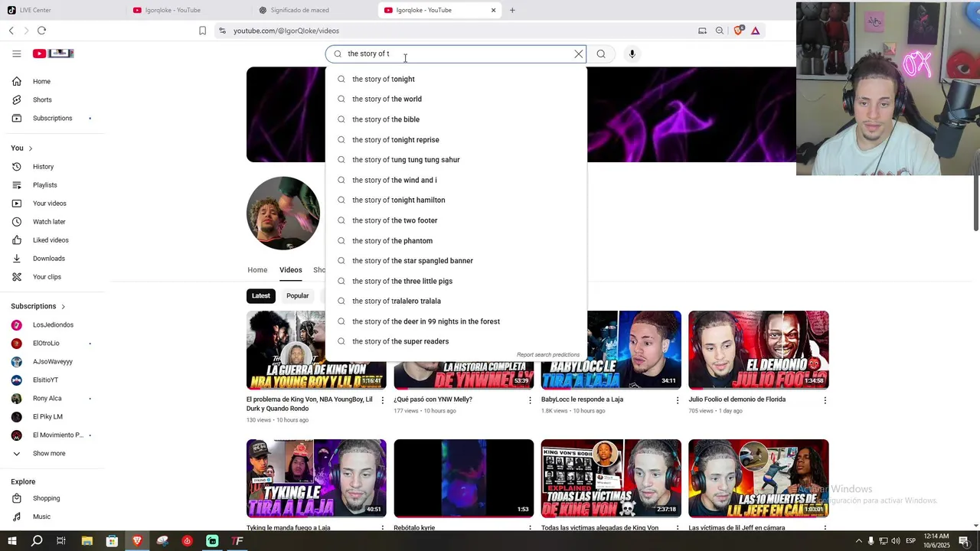This screenshot has width=980, height=551.
Task: Open Subscriptions in the sidebar
Action: [52, 118]
